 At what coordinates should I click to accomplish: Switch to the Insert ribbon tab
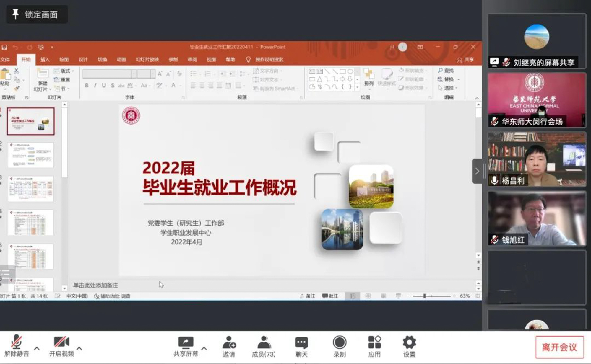[x=45, y=60]
